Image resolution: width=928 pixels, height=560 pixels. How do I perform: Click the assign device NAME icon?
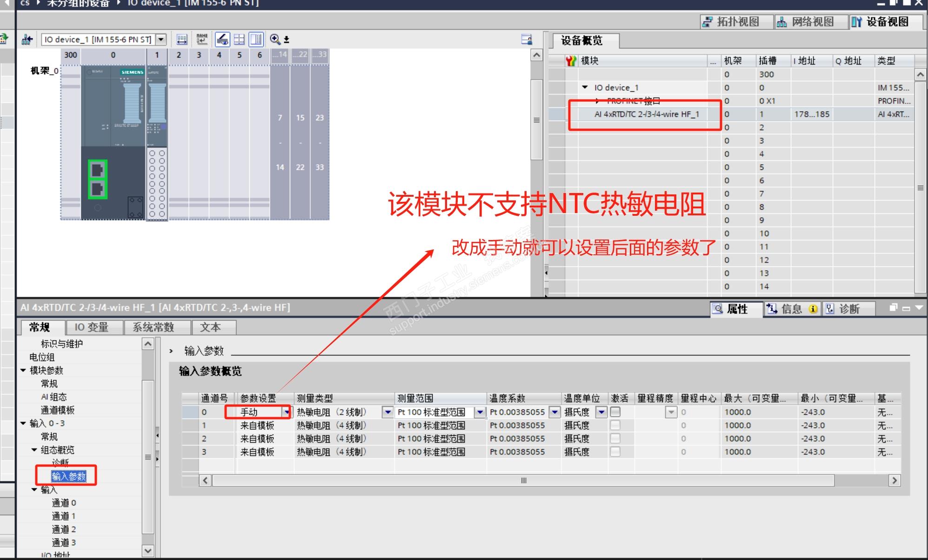click(x=202, y=40)
